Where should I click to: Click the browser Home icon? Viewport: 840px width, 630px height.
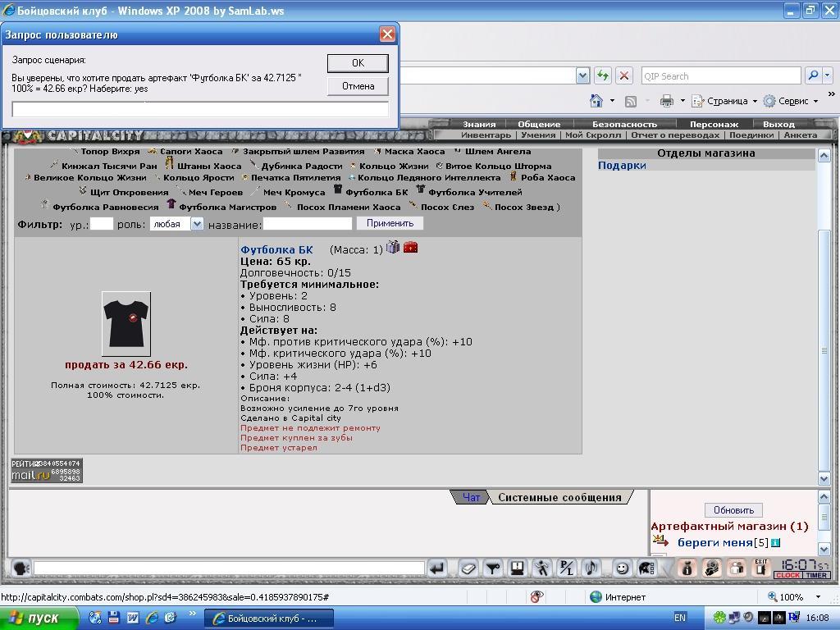596,101
